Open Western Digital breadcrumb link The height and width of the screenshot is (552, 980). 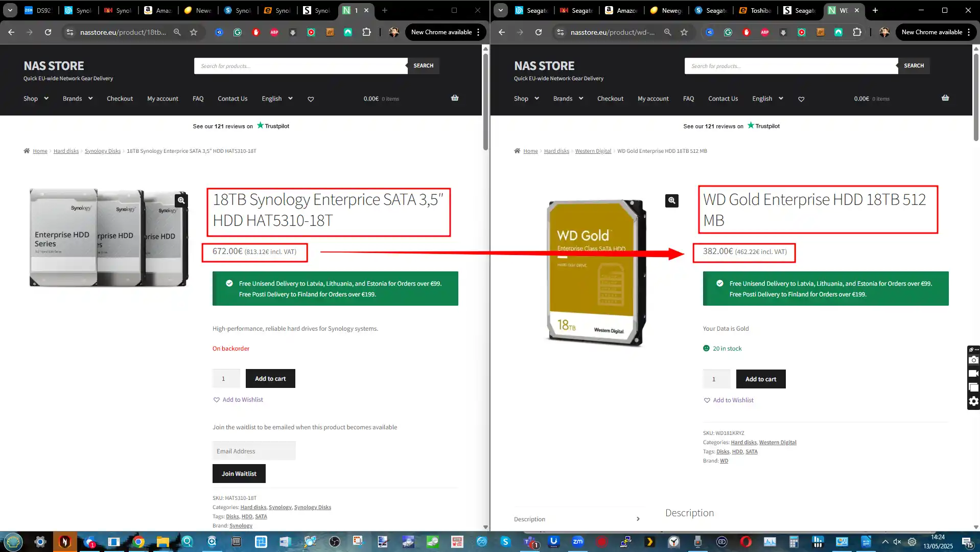(593, 151)
